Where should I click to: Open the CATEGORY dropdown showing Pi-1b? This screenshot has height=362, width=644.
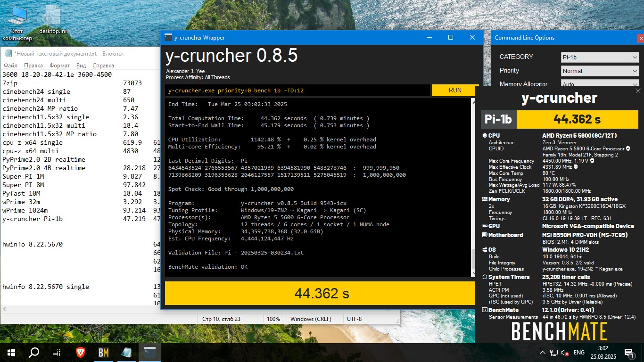point(600,57)
